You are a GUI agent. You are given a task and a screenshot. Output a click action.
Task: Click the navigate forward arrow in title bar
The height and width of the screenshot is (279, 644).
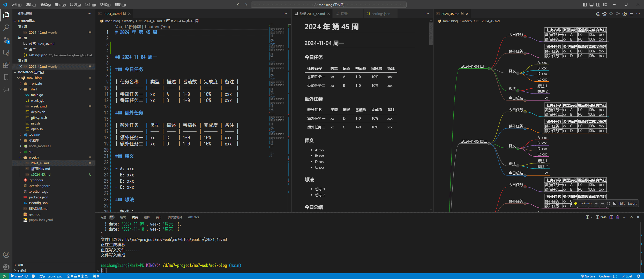click(245, 5)
